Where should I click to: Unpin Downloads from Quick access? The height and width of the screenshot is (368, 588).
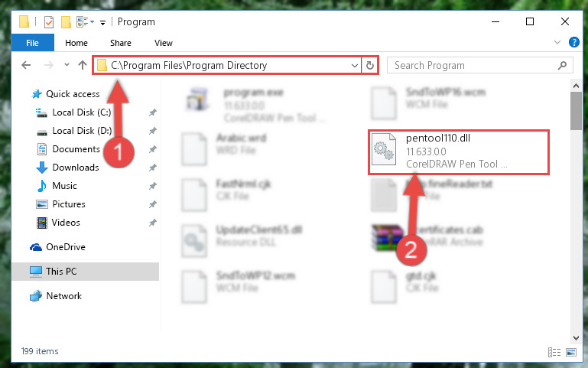tap(152, 168)
